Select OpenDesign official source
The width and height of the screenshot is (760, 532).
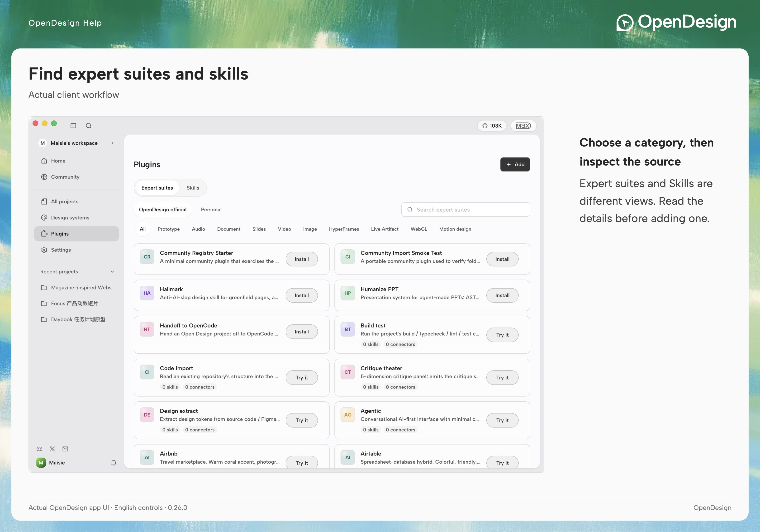pos(162,209)
